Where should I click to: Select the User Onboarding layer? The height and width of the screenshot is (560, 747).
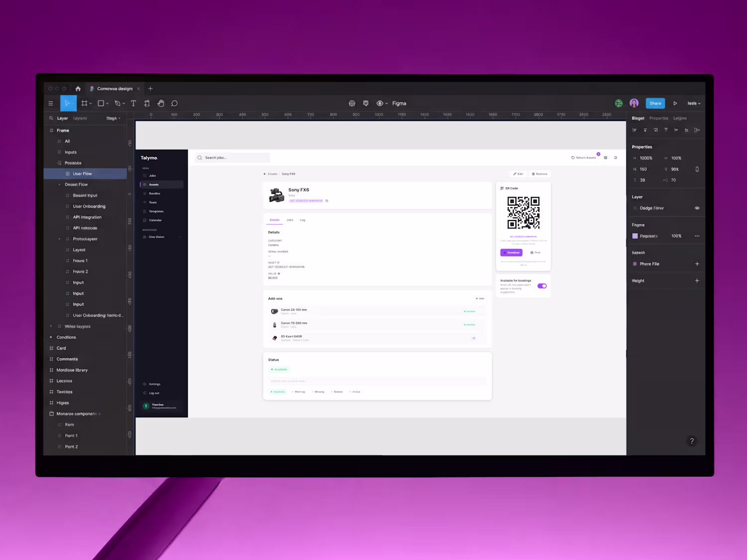(89, 207)
